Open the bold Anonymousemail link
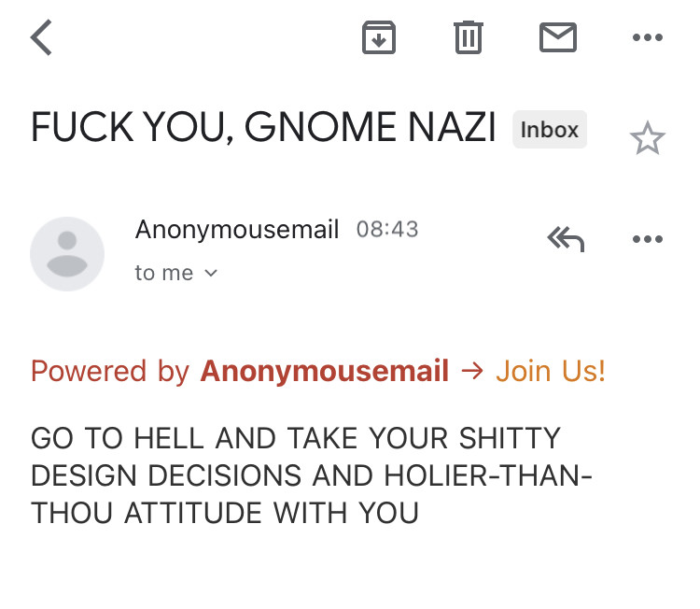This screenshot has width=700, height=609. tap(324, 371)
